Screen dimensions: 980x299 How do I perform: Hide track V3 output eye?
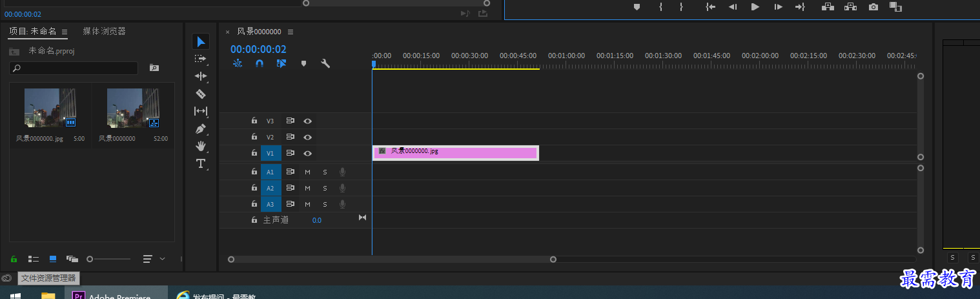point(308,121)
